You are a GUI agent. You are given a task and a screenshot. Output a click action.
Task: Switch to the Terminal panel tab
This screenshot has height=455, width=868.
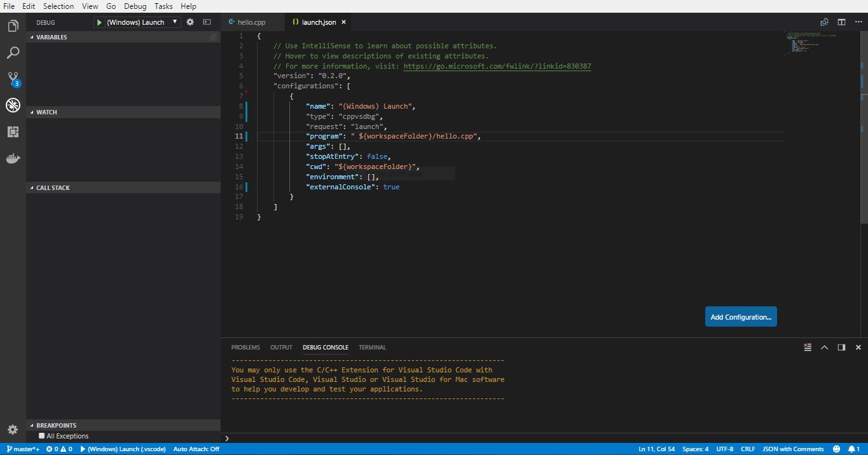point(372,347)
